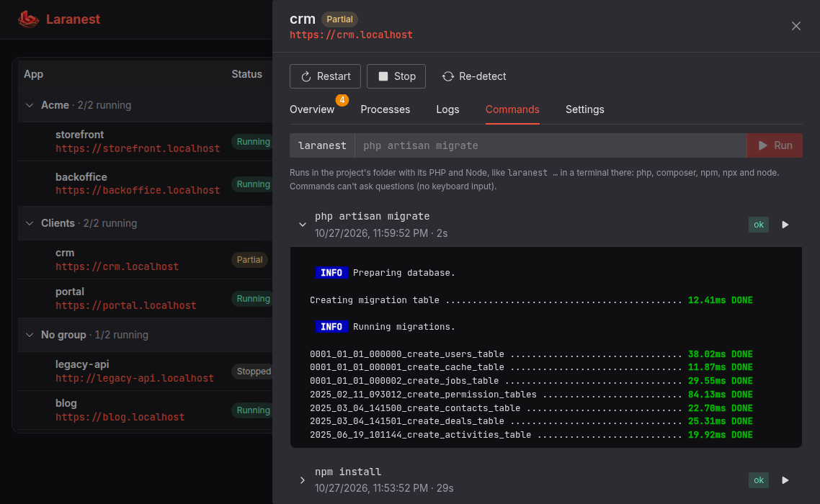
Task: Select the backoffice app row
Action: [x=146, y=184]
